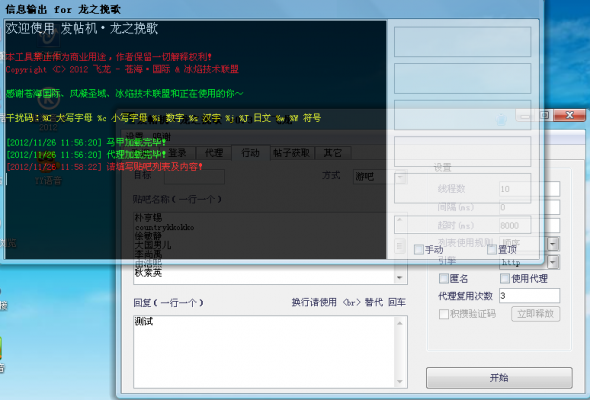This screenshot has height=400, width=590.
Task: Enable the 使用代理 checkbox
Action: 505,278
